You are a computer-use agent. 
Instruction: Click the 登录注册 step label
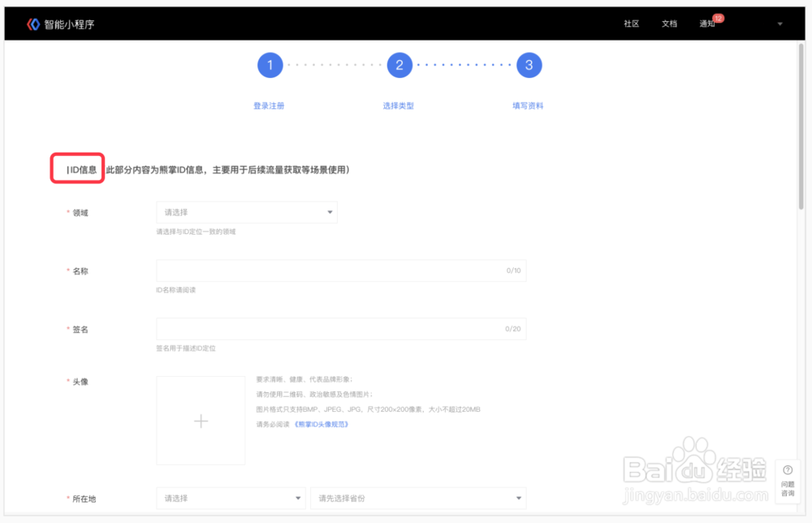[270, 106]
